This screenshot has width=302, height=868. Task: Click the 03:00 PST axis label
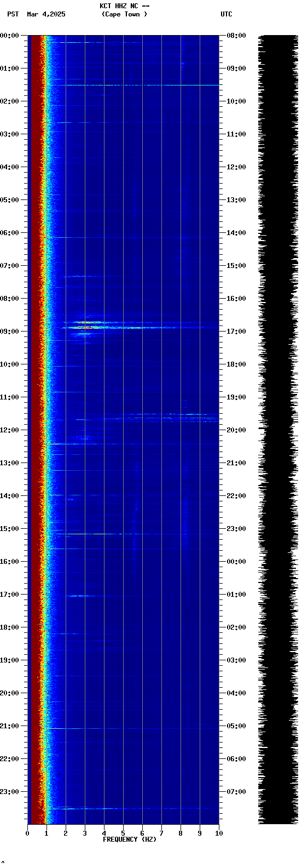click(9, 134)
